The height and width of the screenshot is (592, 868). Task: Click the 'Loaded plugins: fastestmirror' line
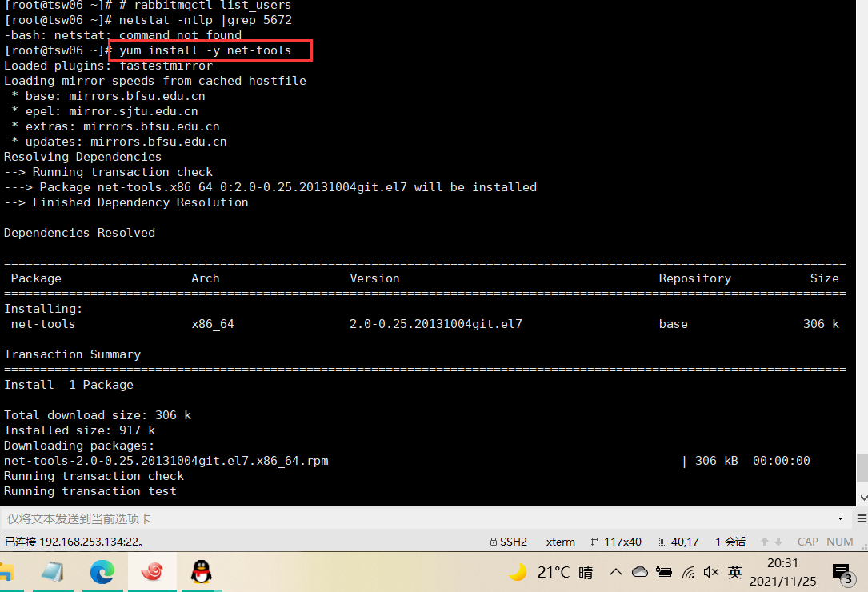tap(108, 66)
